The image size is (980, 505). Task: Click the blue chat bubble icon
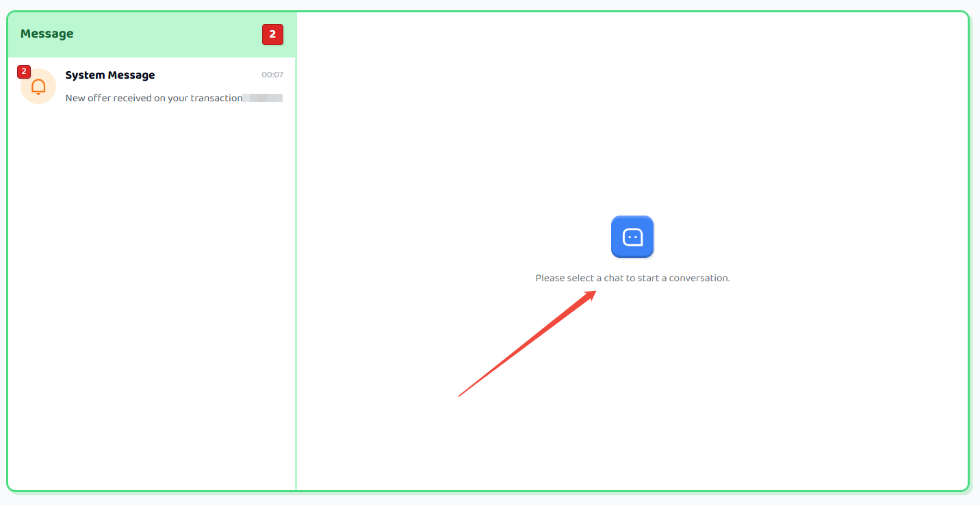point(632,237)
